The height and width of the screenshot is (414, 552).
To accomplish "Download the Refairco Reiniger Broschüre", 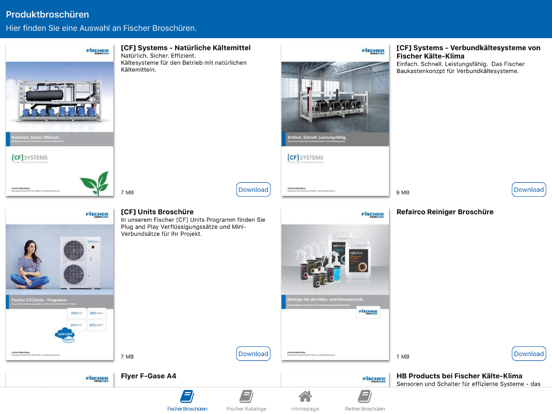I will tap(529, 353).
